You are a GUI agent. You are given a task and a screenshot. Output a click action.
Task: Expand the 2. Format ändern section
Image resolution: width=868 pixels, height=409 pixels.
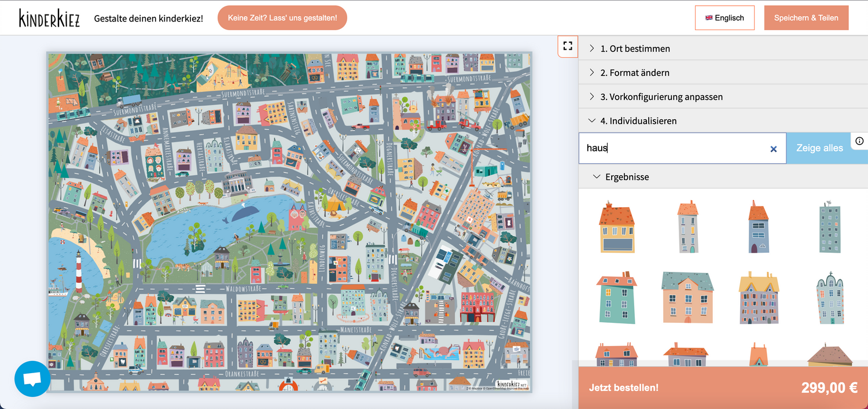pos(634,73)
